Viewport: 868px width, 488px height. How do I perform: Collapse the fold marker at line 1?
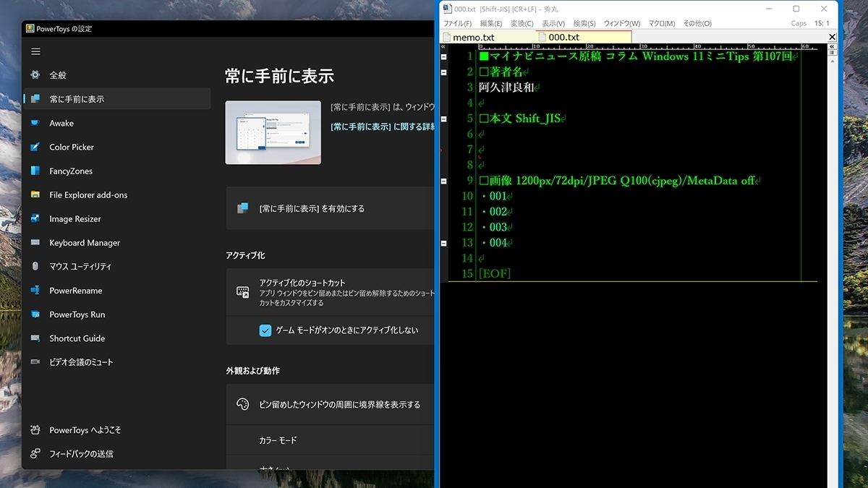coord(443,57)
